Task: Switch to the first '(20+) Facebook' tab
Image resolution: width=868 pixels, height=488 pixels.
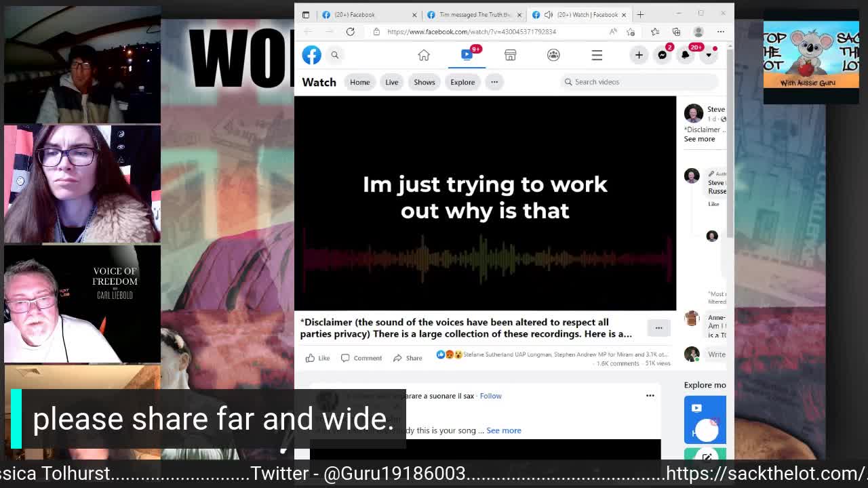Action: [x=369, y=14]
